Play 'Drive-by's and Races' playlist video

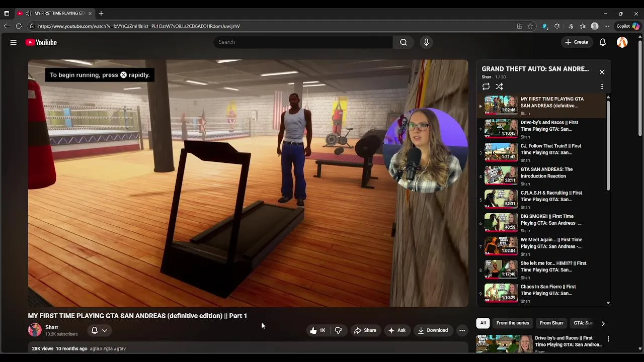coord(541,129)
